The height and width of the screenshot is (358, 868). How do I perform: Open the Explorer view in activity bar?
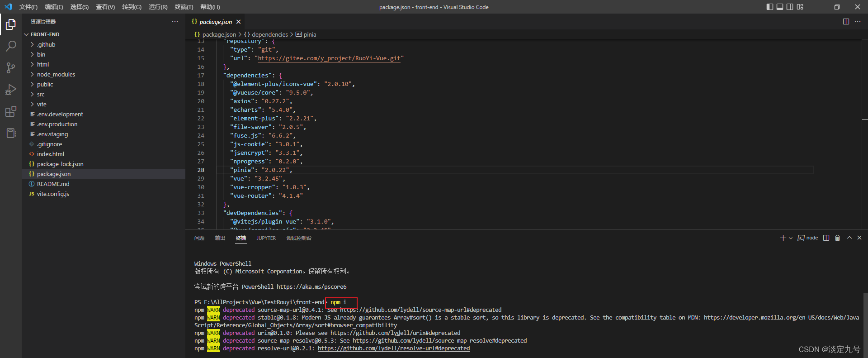(x=11, y=24)
